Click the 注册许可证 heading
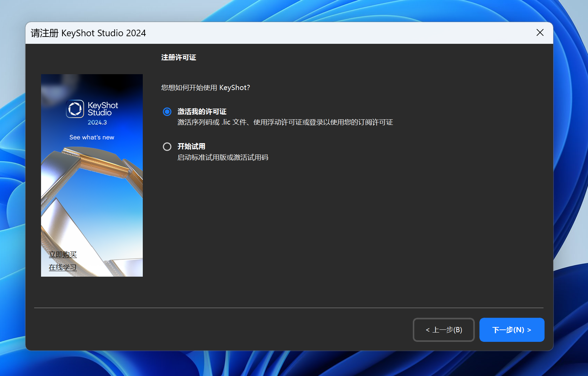 coord(179,58)
